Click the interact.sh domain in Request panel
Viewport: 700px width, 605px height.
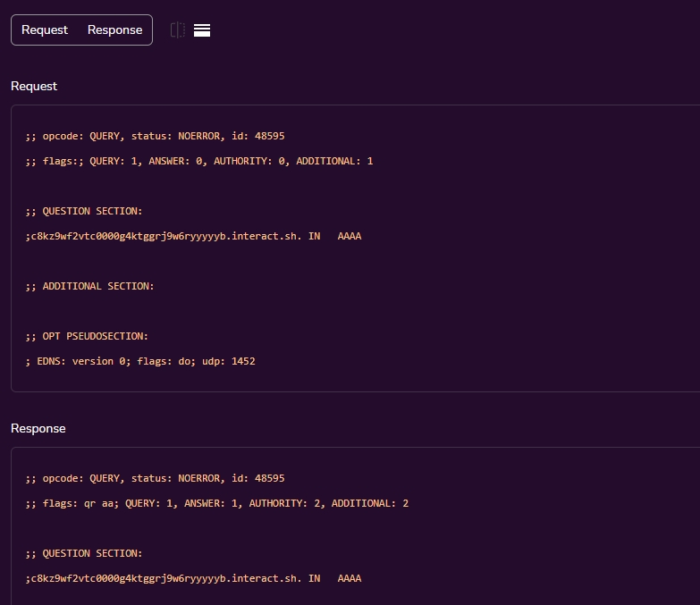(165, 236)
